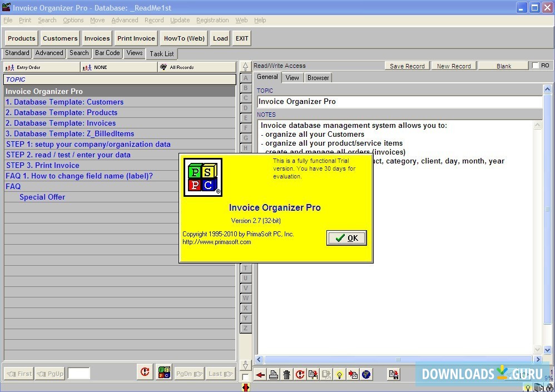Click the red double-arrow splitter icon in status bar

tap(246, 388)
